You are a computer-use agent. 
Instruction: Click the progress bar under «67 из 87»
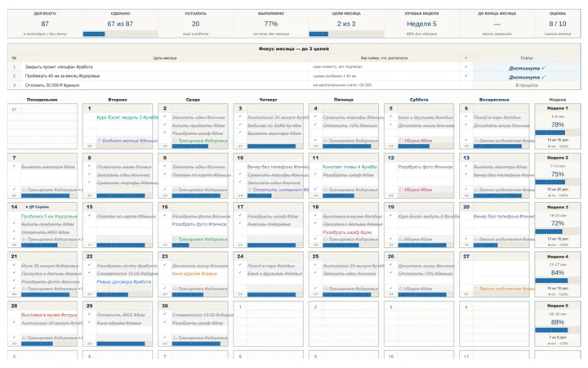coord(120,34)
